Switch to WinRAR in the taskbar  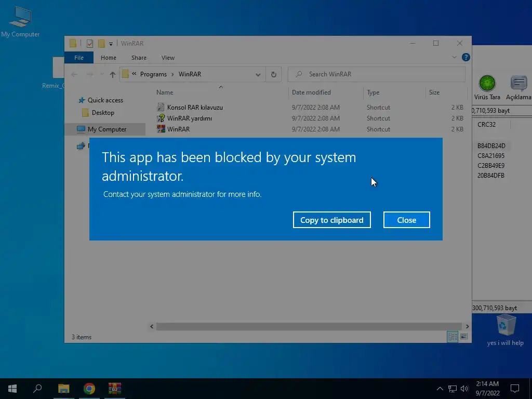tap(115, 389)
